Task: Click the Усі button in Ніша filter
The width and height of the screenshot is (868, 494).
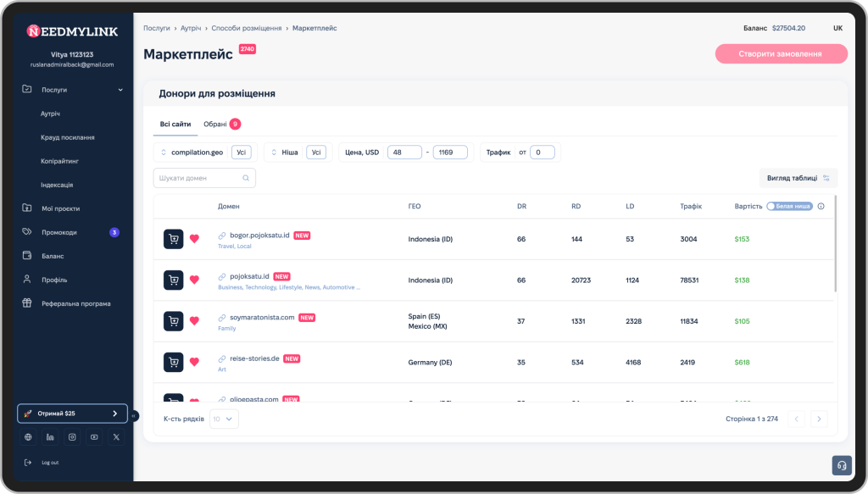Action: pos(316,153)
